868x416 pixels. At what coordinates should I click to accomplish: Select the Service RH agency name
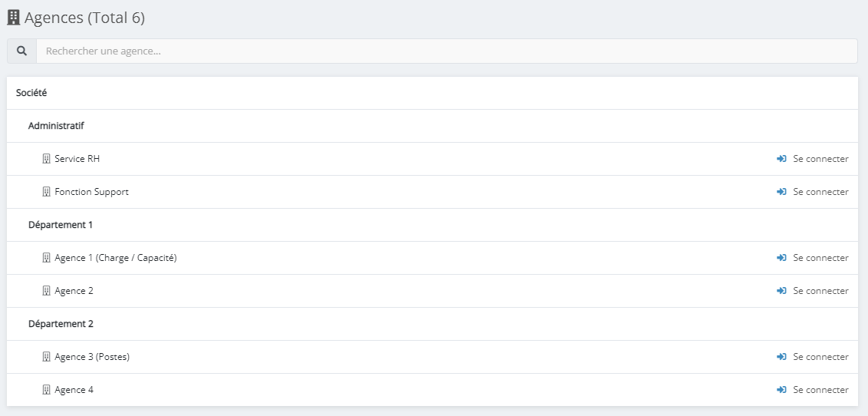tap(77, 159)
